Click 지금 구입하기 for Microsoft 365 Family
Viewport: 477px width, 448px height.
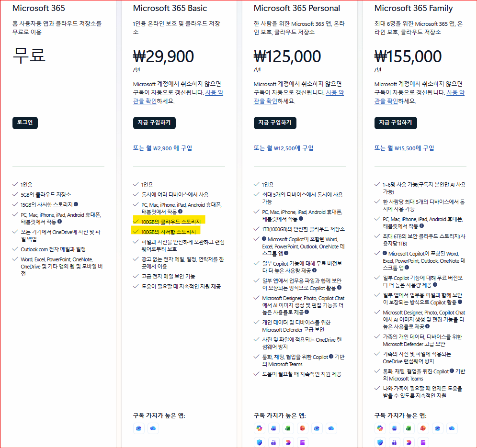[396, 123]
